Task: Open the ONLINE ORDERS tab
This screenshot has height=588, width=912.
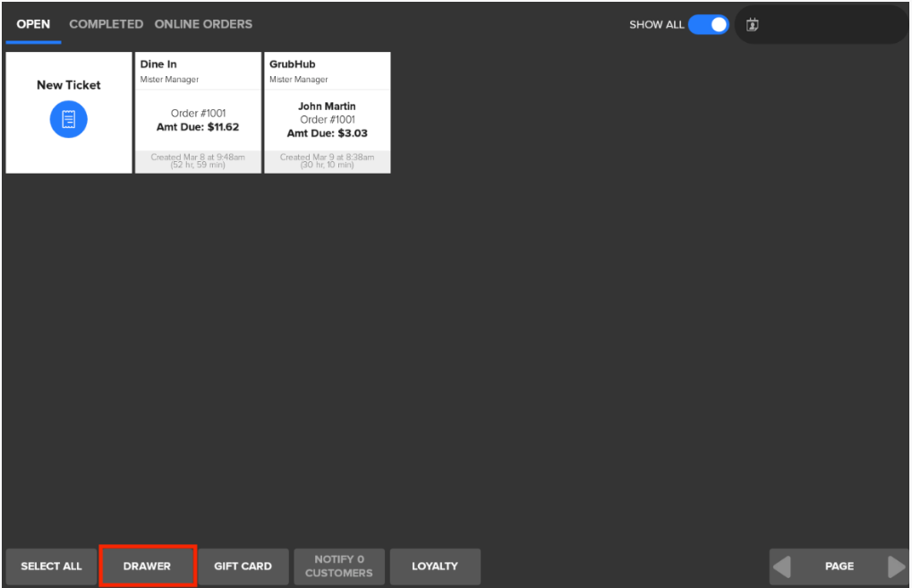Action: coord(203,24)
